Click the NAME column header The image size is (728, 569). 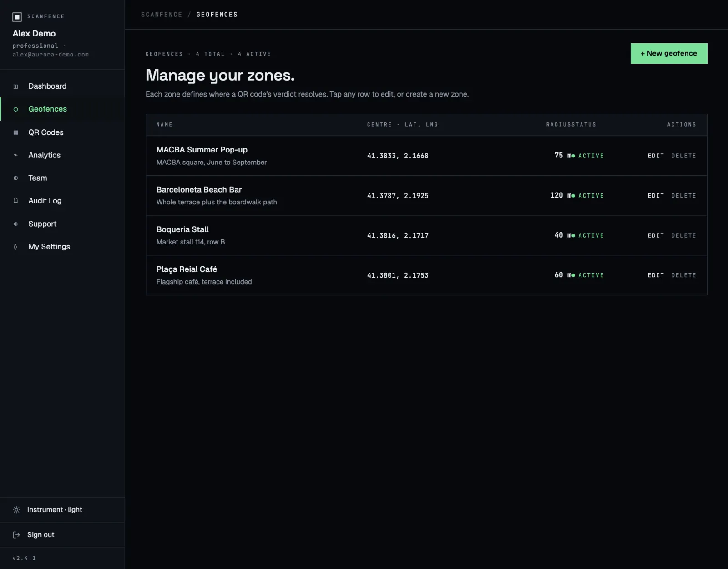[x=164, y=125]
